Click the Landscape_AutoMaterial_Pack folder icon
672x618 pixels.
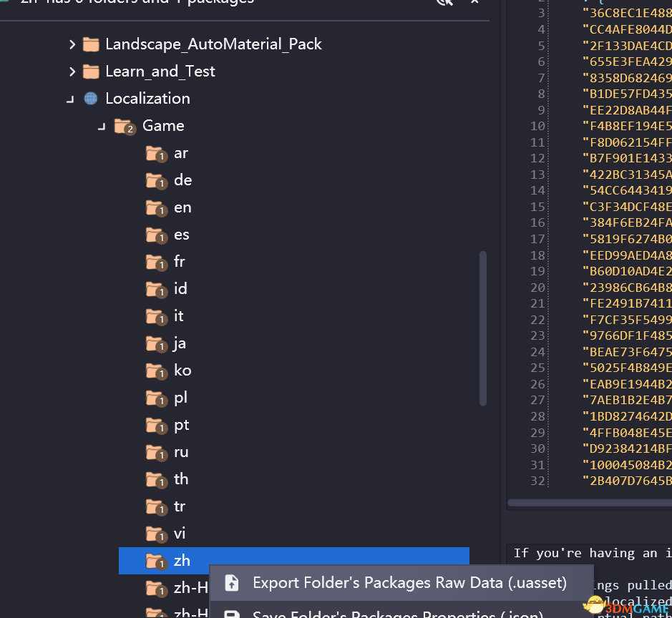[x=90, y=44]
